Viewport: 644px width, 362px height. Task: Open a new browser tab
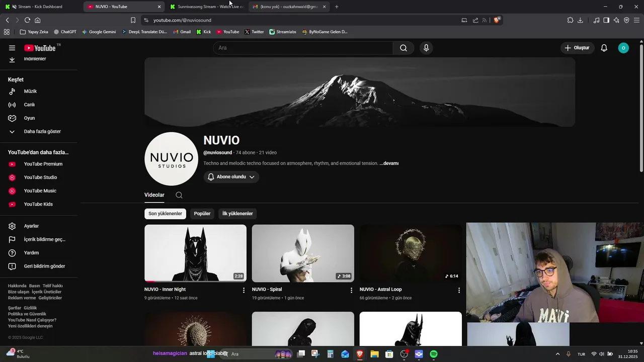337,7
